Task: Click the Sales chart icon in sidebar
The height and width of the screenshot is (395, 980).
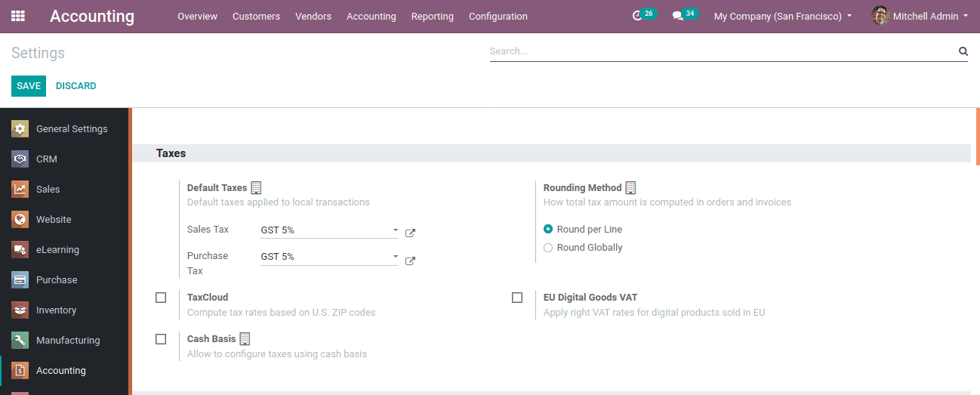Action: pos(20,189)
